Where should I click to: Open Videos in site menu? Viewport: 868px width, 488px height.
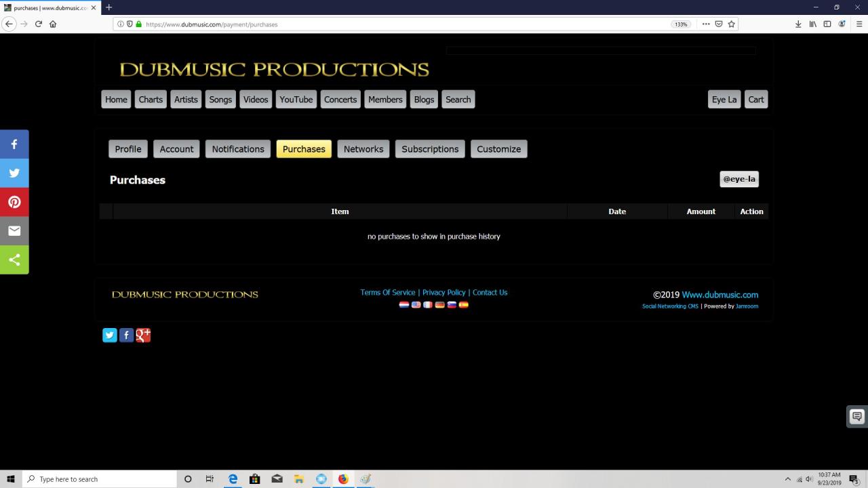pos(256,100)
